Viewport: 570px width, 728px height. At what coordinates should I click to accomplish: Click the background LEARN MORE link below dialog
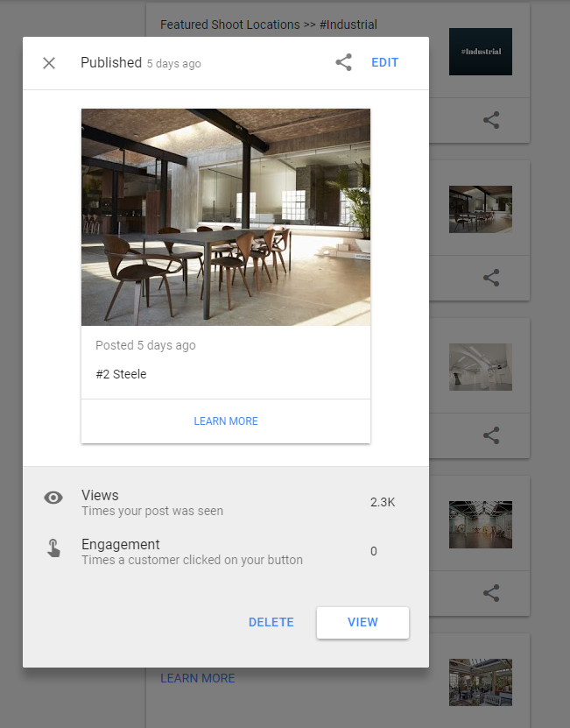[198, 678]
